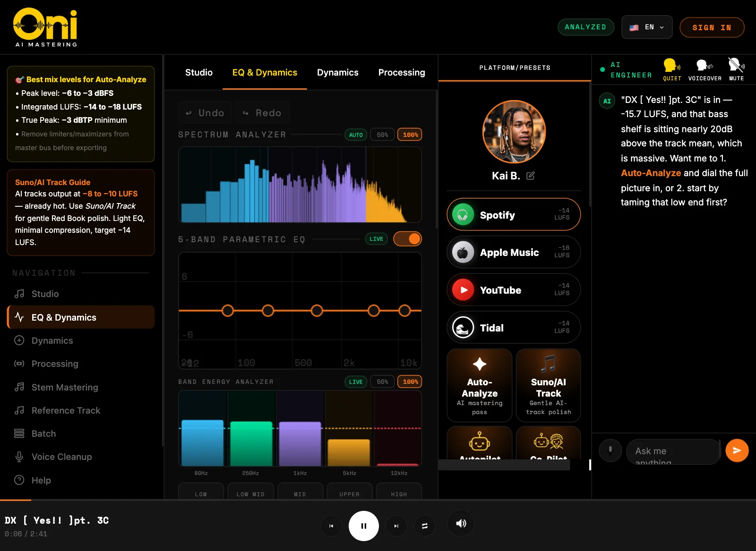Screen dimensions: 756x551
Task: Select Voiceover AI engineer mode icon
Action: [704, 69]
